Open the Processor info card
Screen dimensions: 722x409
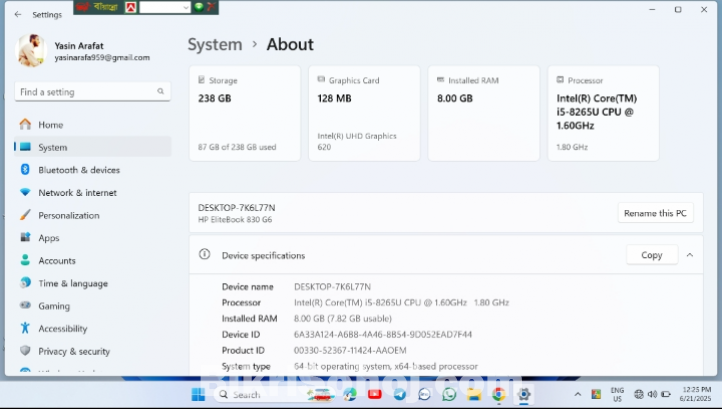tap(603, 113)
